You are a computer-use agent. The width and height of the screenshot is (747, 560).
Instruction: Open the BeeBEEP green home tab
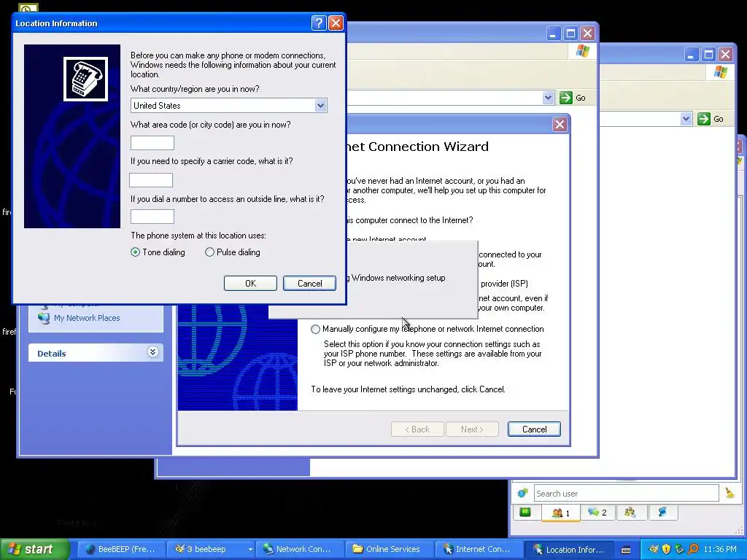coord(525,513)
